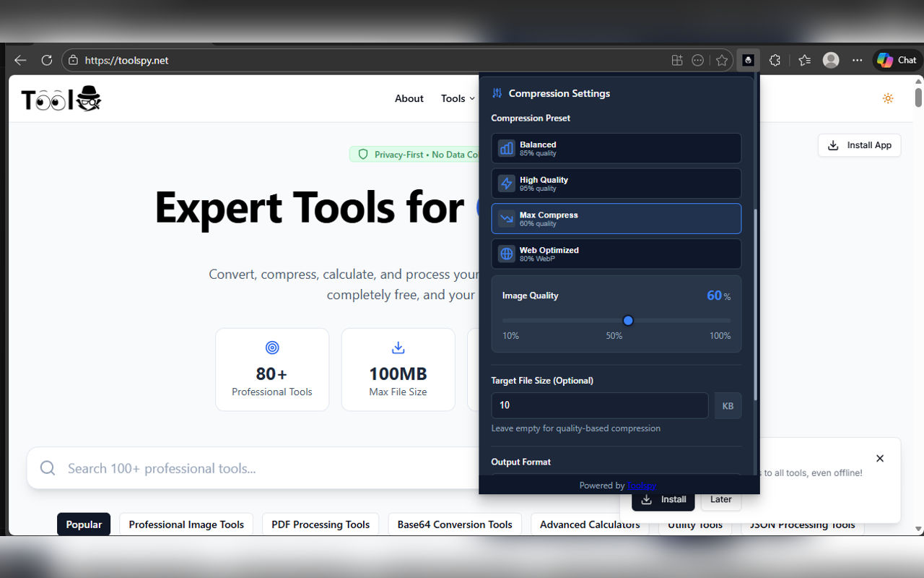Click the Install App button
The height and width of the screenshot is (578, 924).
point(859,145)
